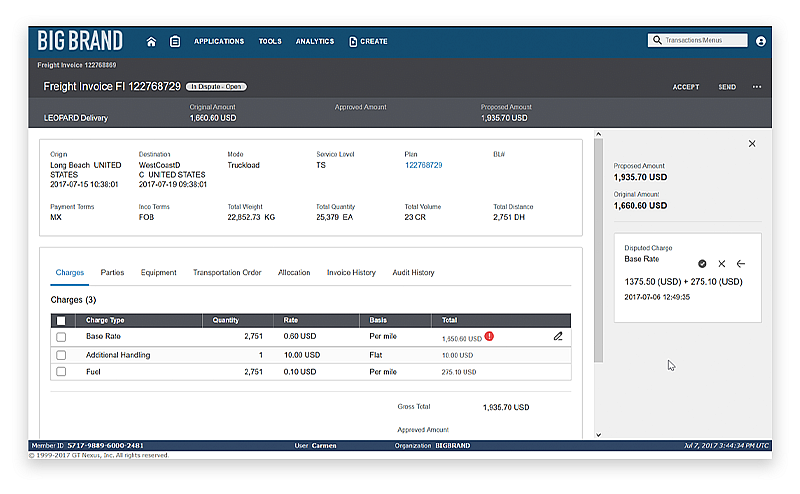Edit the Base Rate charge with the pencil icon
Screen dimensions: 800x494
tap(558, 336)
